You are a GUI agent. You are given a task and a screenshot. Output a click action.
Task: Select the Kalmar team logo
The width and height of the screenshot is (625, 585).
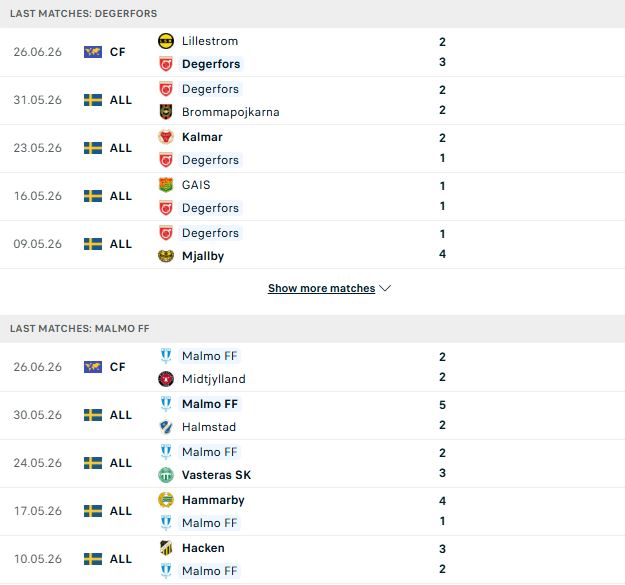(x=166, y=137)
